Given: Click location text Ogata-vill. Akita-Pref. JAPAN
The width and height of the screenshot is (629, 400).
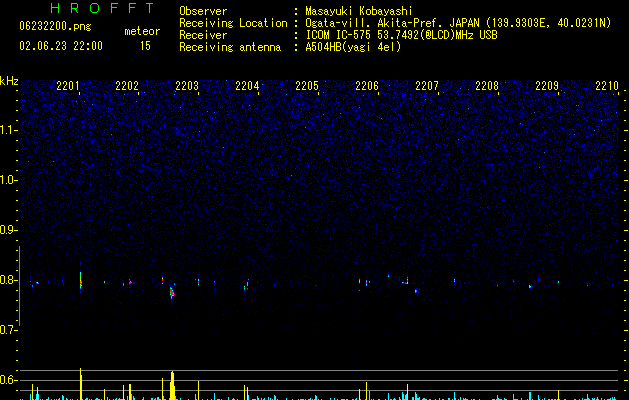Looking at the screenshot, I should click(x=392, y=23).
